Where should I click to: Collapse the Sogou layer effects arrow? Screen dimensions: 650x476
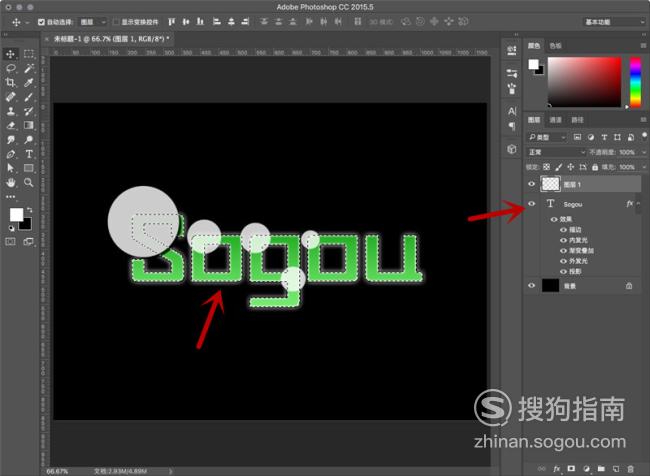(x=639, y=204)
